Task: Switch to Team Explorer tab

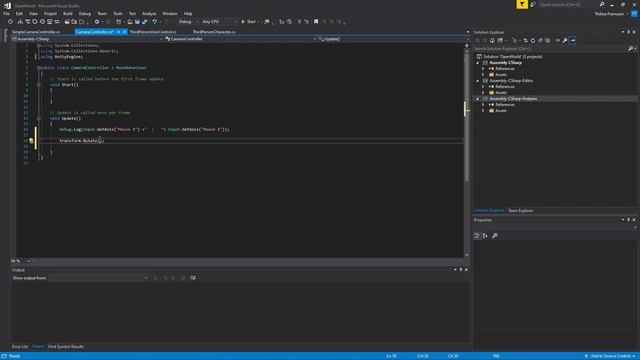Action: click(520, 211)
